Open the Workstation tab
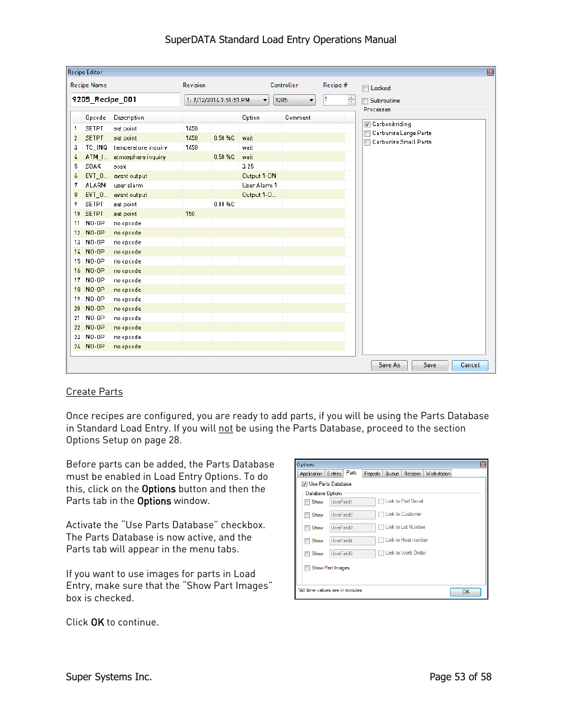This screenshot has height=728, width=562. [438, 474]
